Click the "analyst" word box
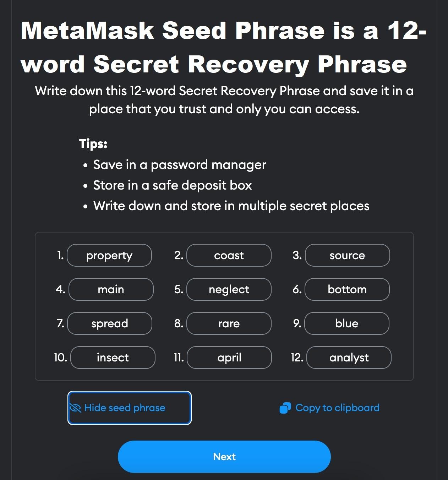 349,358
